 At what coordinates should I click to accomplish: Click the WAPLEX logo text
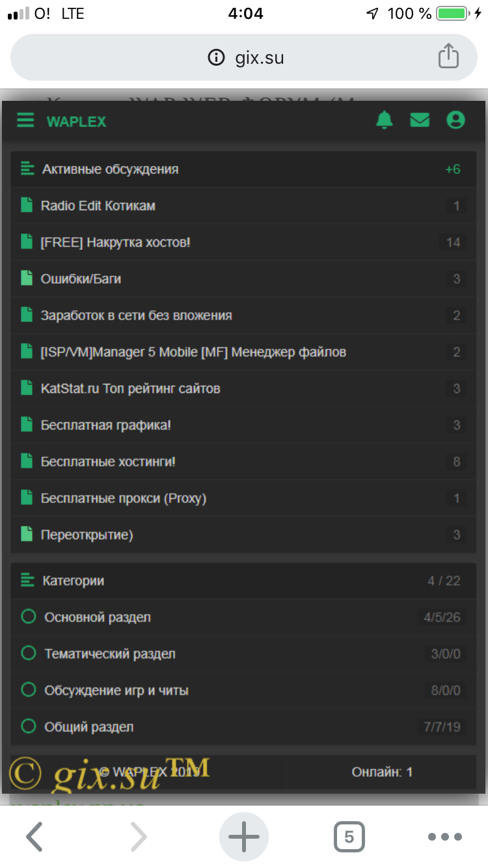(76, 122)
